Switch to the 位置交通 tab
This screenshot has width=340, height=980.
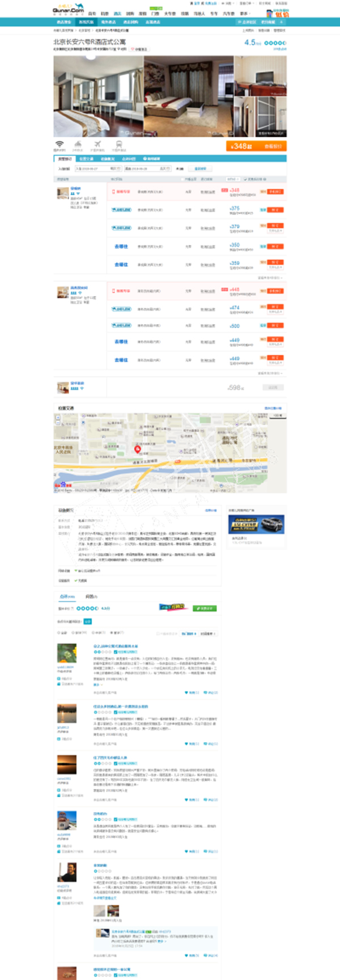(x=86, y=159)
